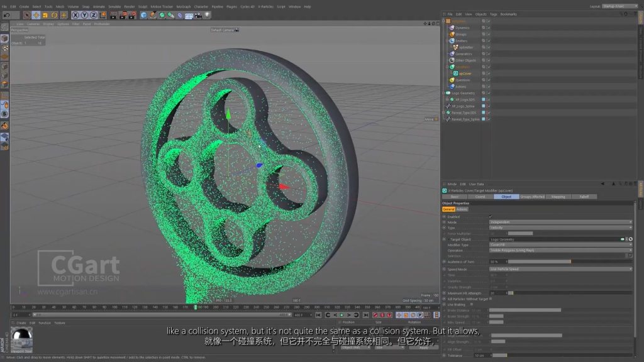Viewport: 644px width, 362px height.
Task: Collapse the top X-Particles system object
Action: (x=443, y=21)
